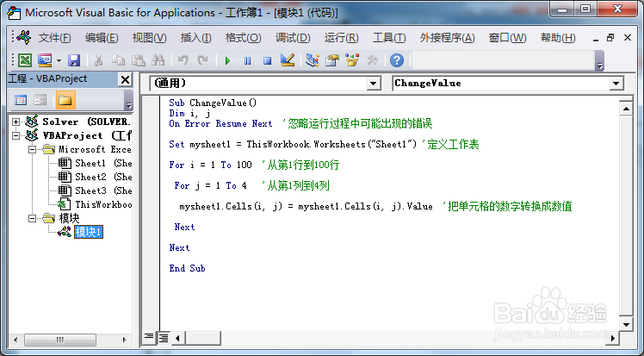Click the Paste clipboard icon

pyautogui.click(x=139, y=60)
